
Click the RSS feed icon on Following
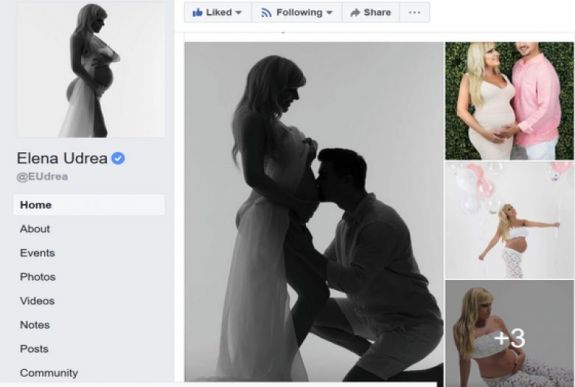[x=266, y=13]
